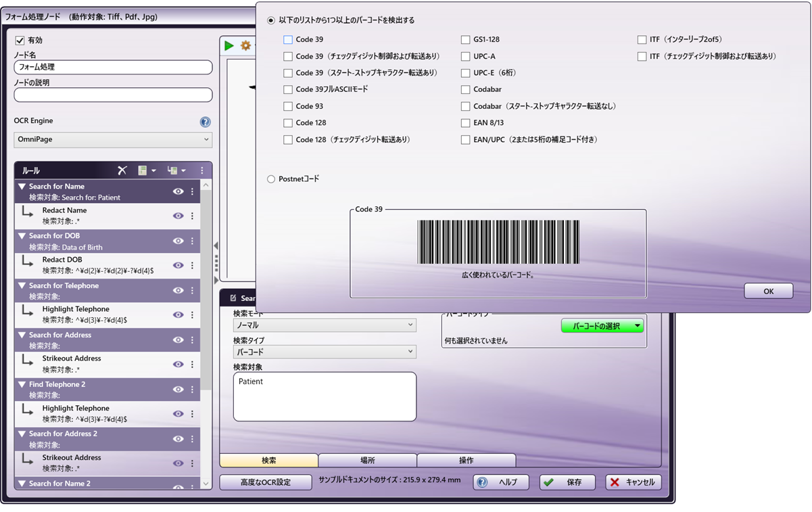Switch to the 場所 tab
Viewport: 812px width, 512px height.
click(x=368, y=461)
